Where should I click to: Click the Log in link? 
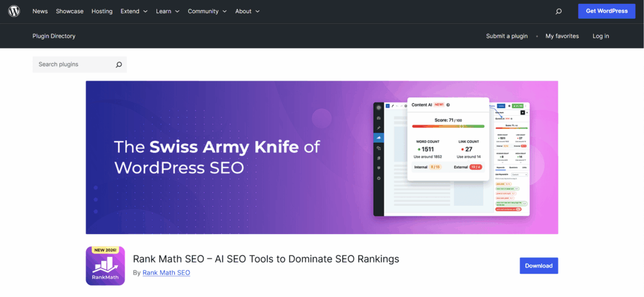coord(601,36)
